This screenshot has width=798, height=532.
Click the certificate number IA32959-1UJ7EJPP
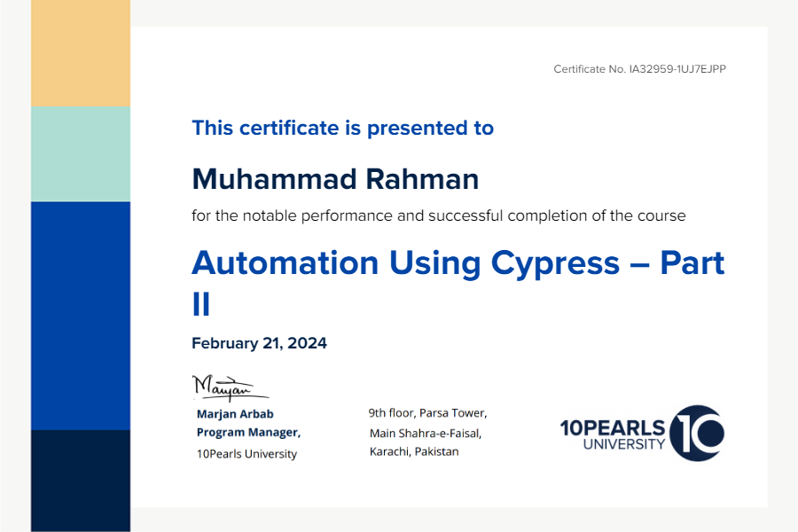click(677, 69)
